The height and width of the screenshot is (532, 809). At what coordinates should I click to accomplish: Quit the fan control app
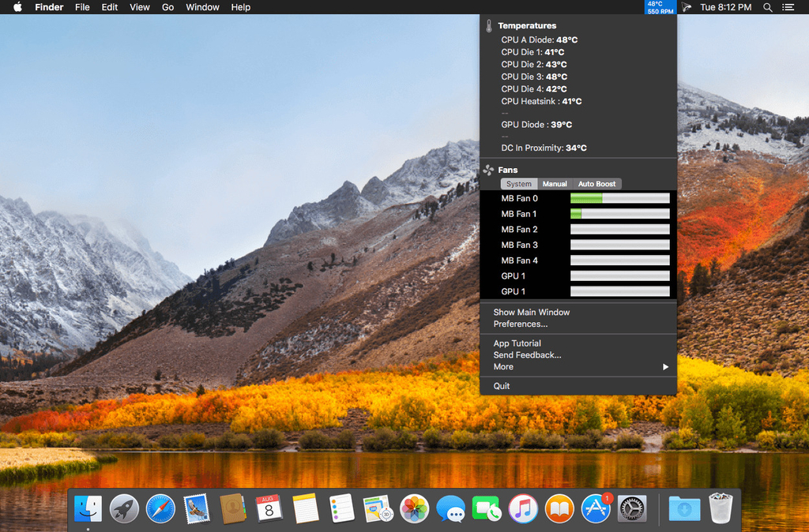pos(502,386)
